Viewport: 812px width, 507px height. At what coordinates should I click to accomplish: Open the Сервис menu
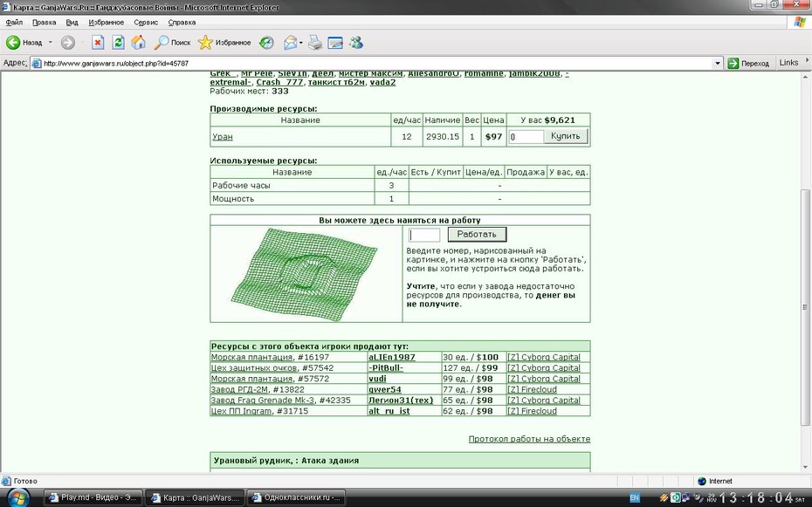click(x=146, y=22)
